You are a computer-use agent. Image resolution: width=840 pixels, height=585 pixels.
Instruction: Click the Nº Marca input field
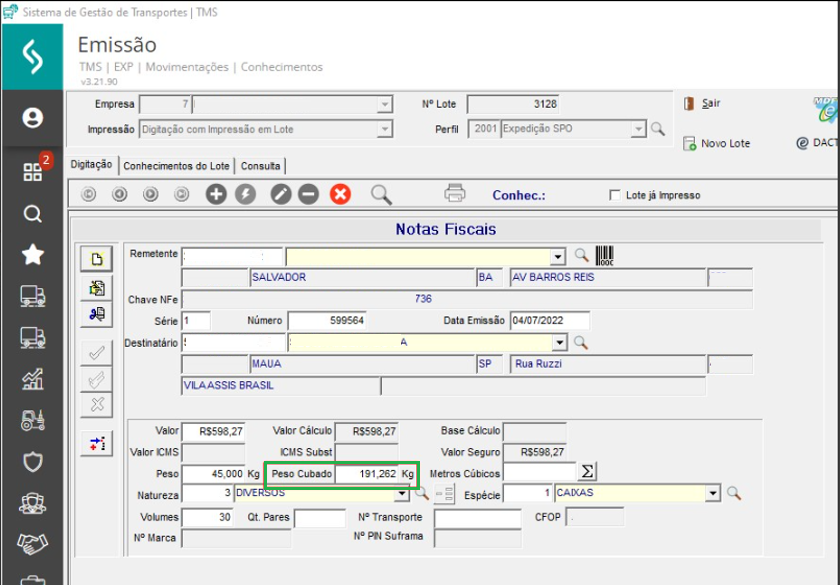tap(236, 538)
